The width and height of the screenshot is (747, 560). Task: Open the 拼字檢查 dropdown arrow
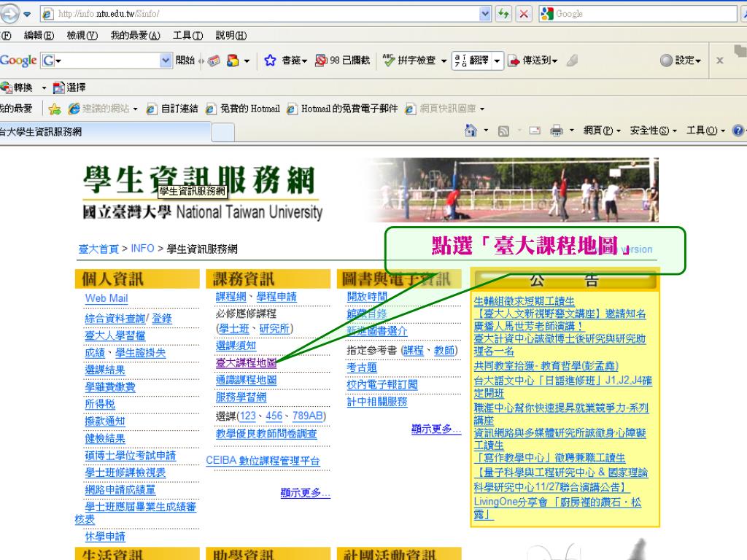click(x=444, y=61)
